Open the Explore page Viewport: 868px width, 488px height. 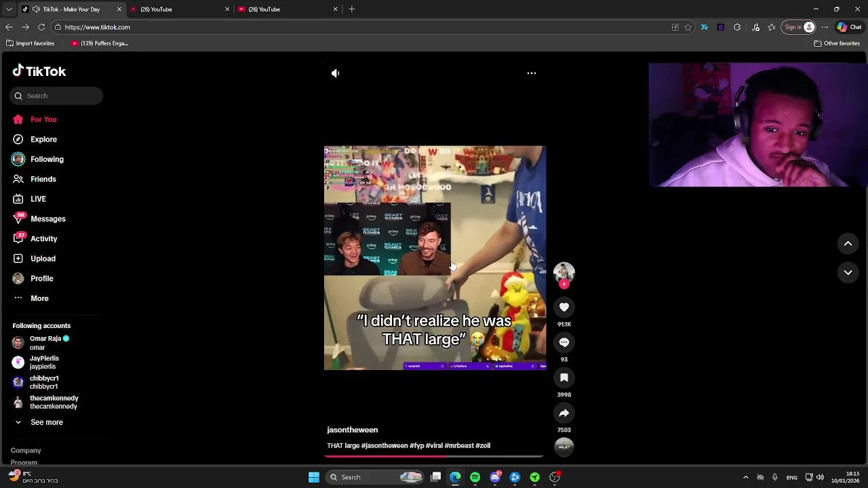pos(34,139)
